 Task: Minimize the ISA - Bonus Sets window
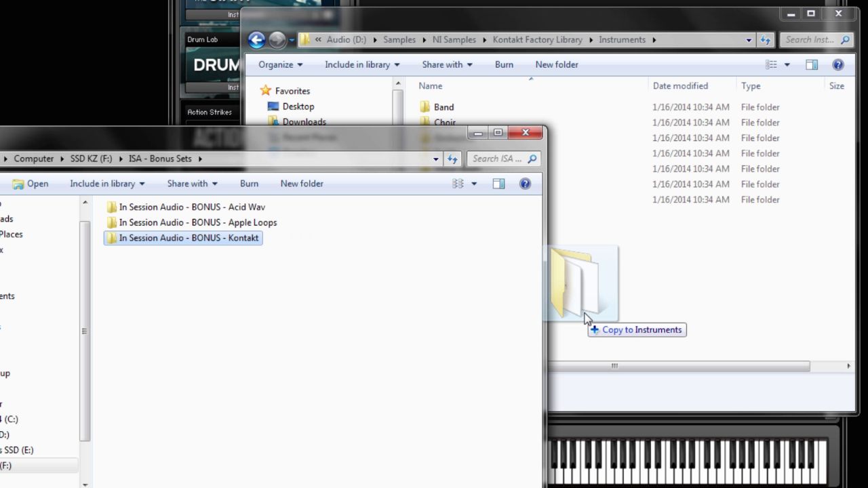point(478,133)
